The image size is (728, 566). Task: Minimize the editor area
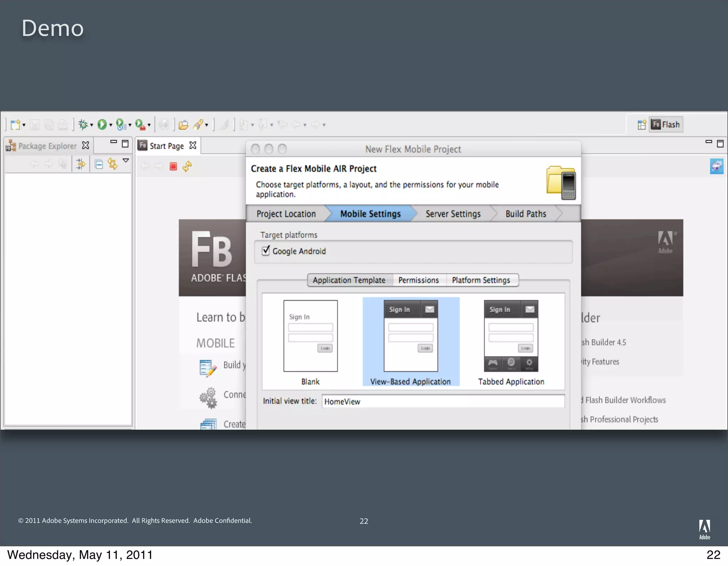tap(709, 142)
